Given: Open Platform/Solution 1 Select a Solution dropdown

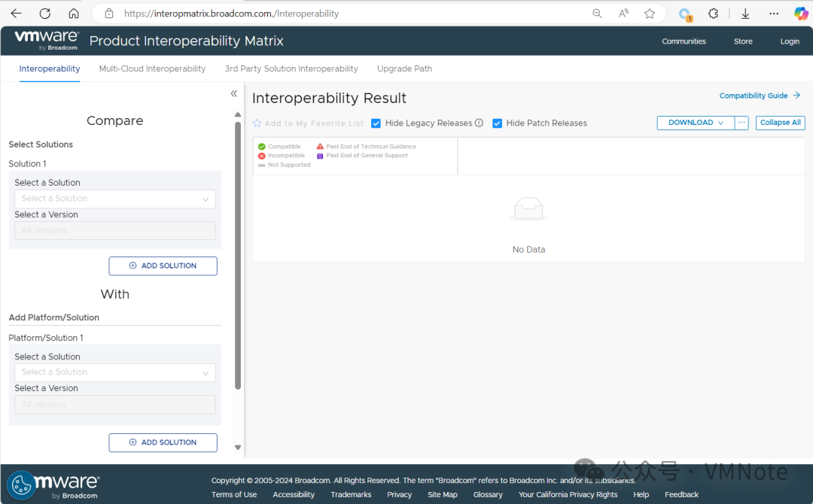Looking at the screenshot, I should click(115, 372).
